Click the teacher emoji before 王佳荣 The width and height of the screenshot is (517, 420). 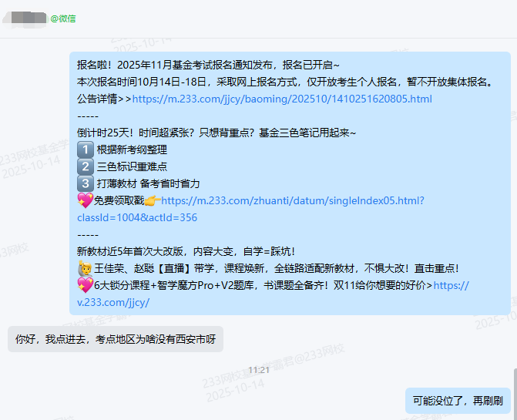coord(86,268)
